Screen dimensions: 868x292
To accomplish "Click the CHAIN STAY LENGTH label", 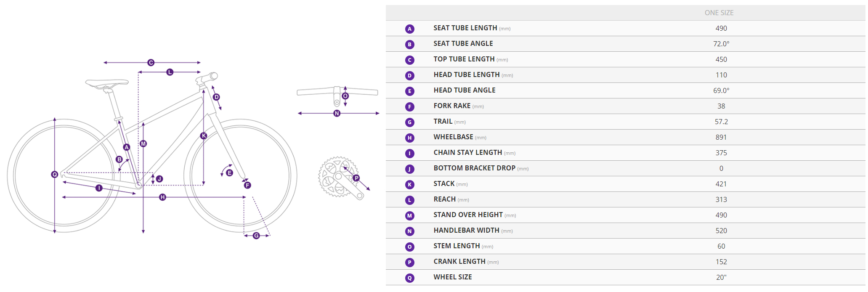I will [467, 153].
